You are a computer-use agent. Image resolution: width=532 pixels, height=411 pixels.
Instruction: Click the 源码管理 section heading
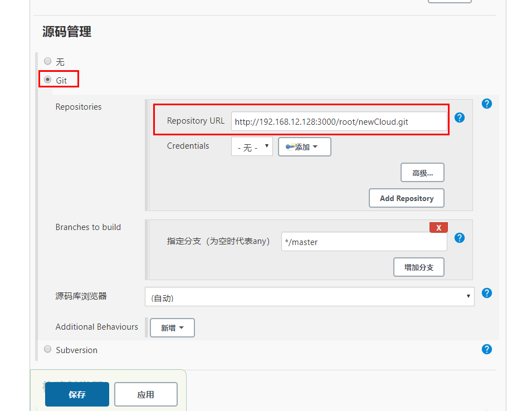pyautogui.click(x=67, y=32)
